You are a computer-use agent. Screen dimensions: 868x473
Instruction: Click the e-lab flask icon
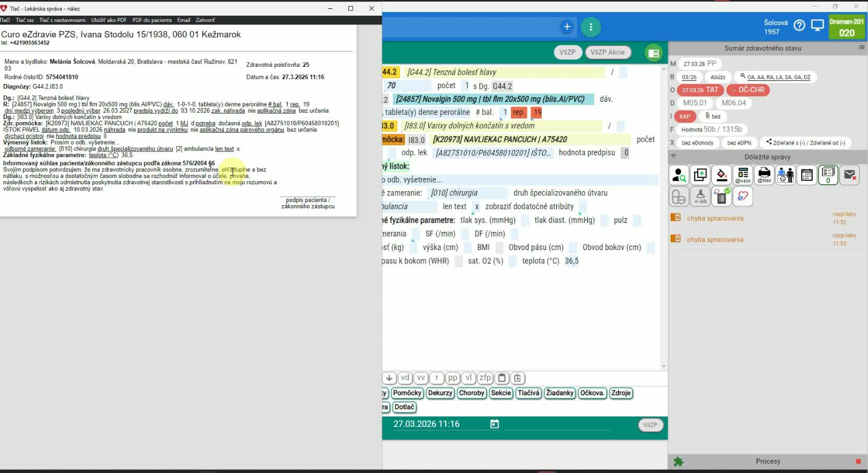click(700, 197)
